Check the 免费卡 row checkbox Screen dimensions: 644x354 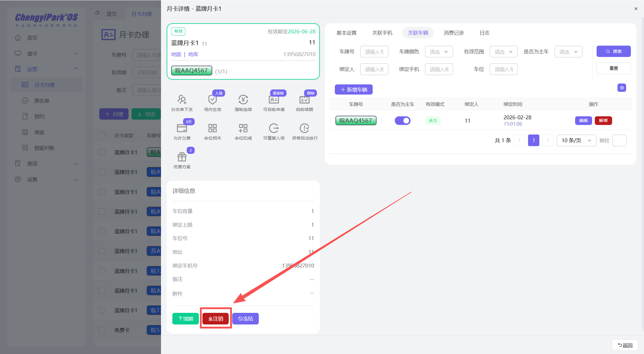pos(102,330)
